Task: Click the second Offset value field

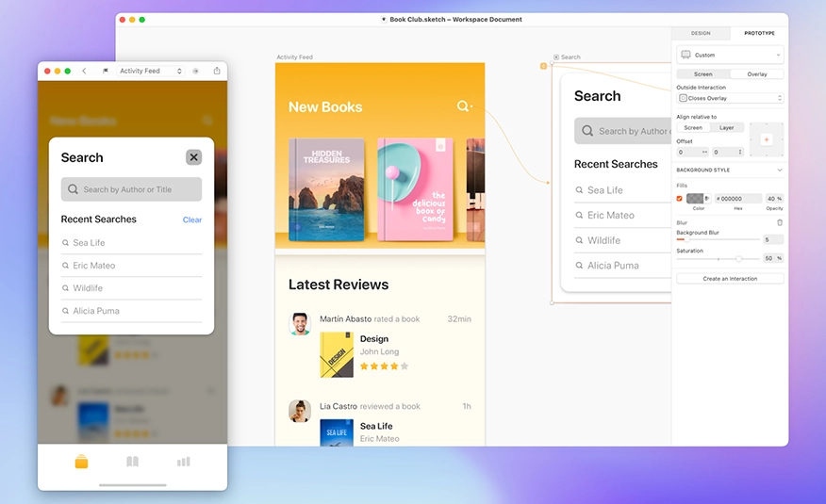Action: [728, 152]
